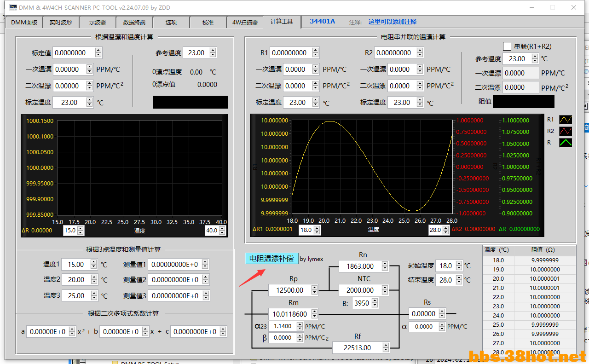
Task: Click the coefficient a input field
Action: (x=47, y=332)
